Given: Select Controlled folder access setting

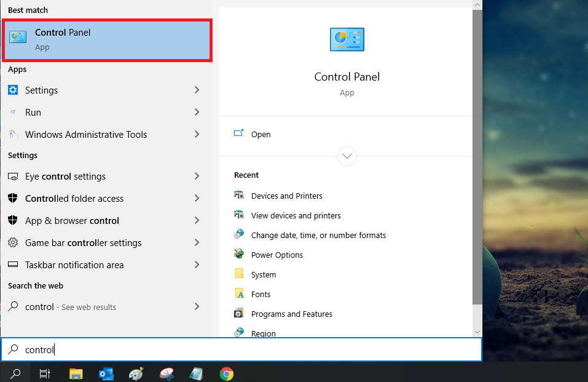Looking at the screenshot, I should point(74,199).
